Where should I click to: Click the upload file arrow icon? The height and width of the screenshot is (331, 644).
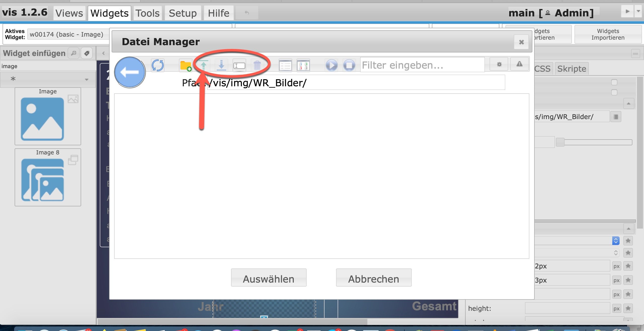pos(204,66)
